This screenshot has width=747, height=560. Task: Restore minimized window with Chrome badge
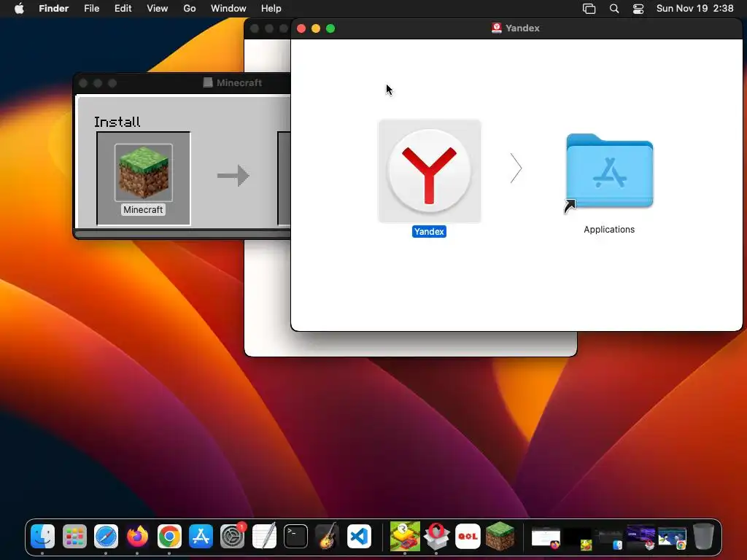point(673,537)
